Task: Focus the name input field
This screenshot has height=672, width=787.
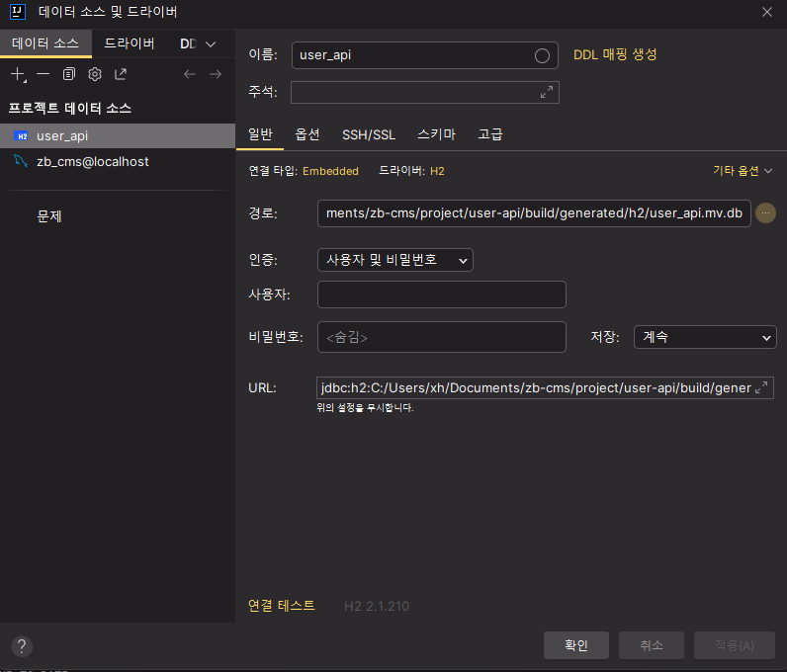Action: pos(424,55)
